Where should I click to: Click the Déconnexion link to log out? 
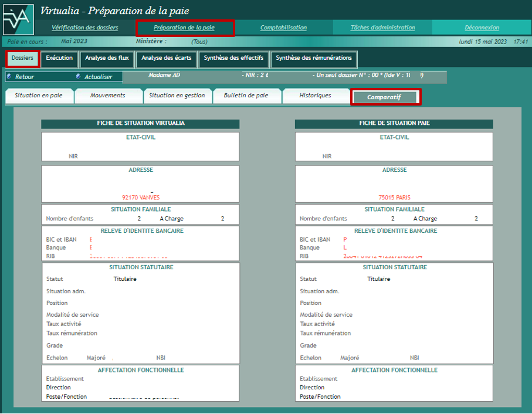pyautogui.click(x=482, y=28)
